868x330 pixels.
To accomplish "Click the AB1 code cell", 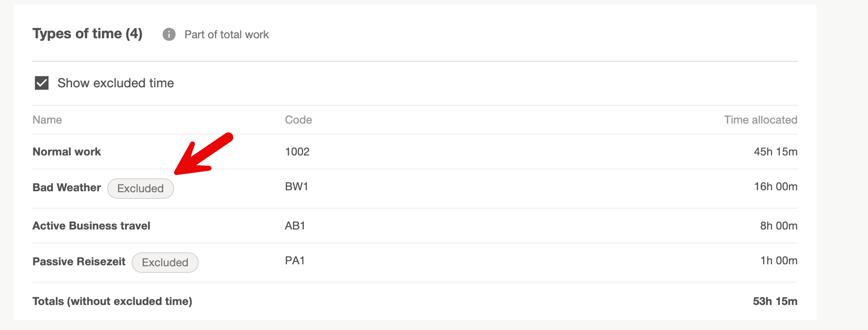I will tap(295, 226).
